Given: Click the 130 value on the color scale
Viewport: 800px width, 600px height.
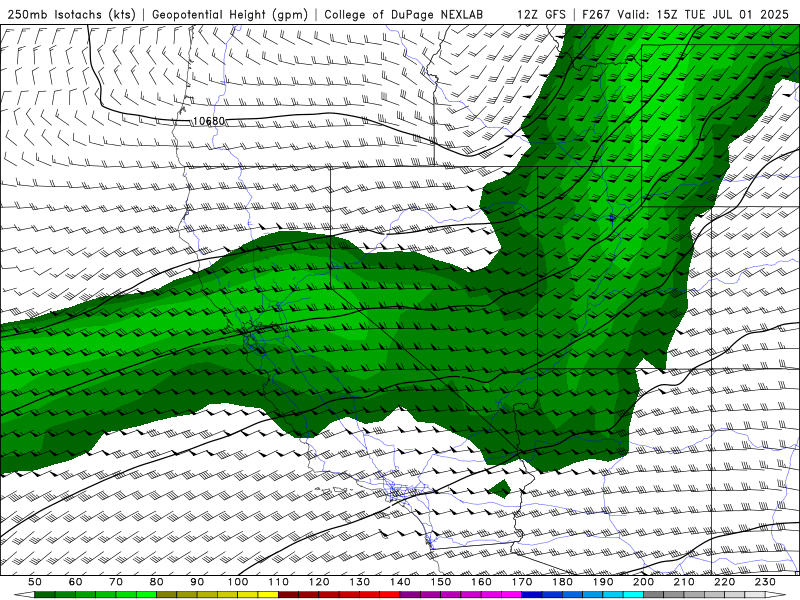Looking at the screenshot, I should tap(360, 582).
